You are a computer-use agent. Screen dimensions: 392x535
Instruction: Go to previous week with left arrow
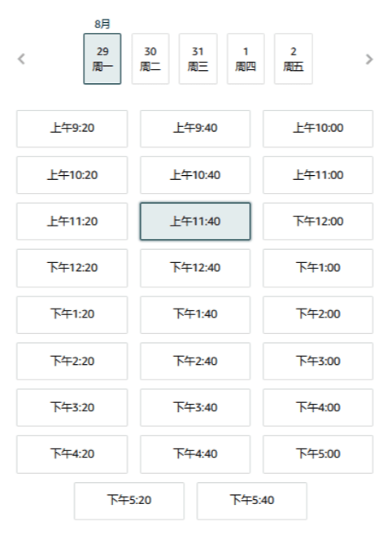coord(21,59)
